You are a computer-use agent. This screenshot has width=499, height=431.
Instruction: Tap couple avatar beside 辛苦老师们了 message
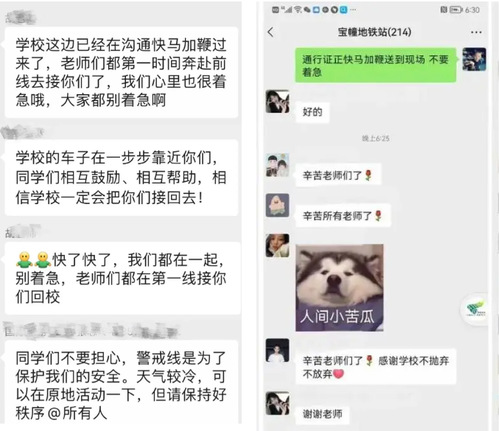click(277, 165)
